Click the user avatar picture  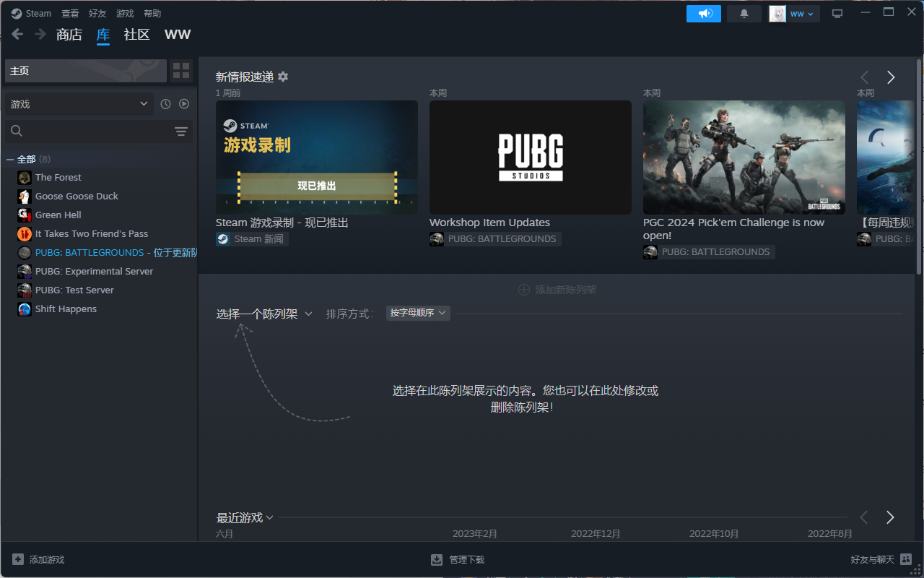777,14
